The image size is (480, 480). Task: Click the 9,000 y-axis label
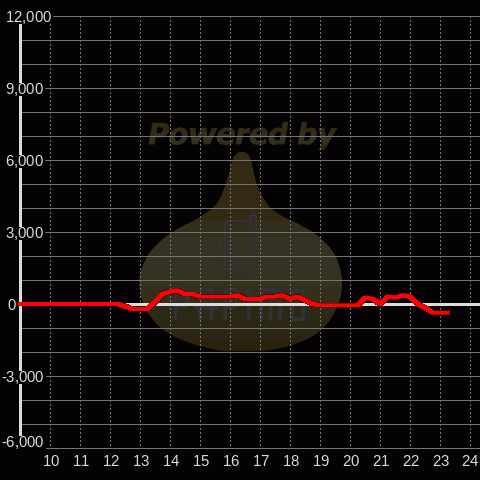tap(25, 89)
